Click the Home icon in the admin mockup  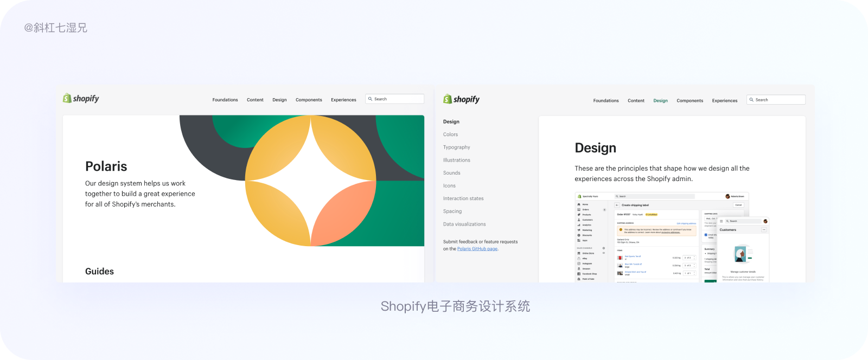(x=579, y=204)
